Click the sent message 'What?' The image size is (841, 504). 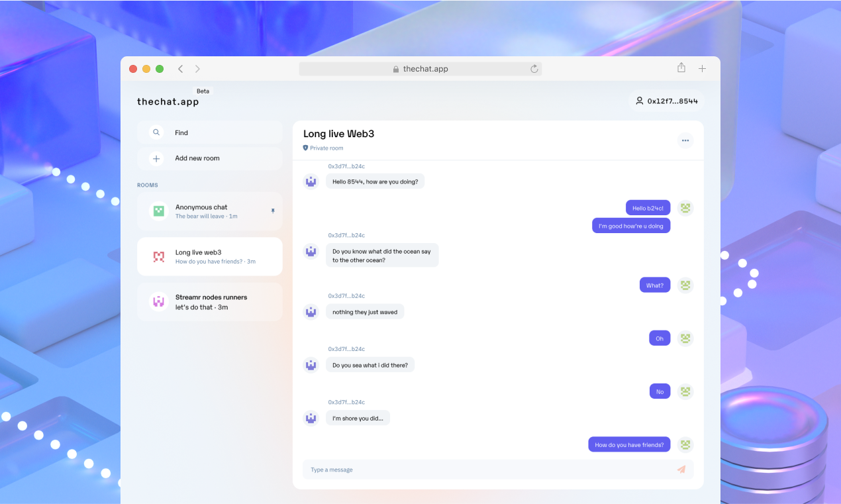point(655,285)
